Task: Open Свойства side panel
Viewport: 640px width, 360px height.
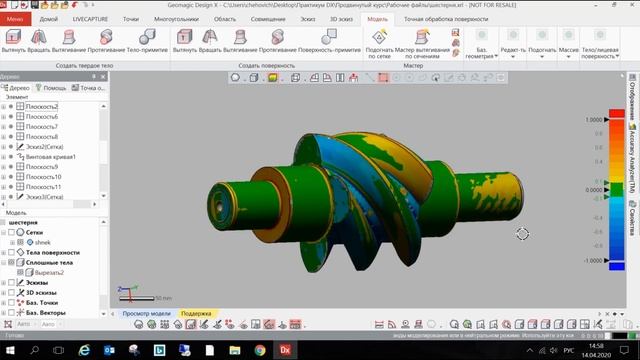Action: (x=632, y=218)
